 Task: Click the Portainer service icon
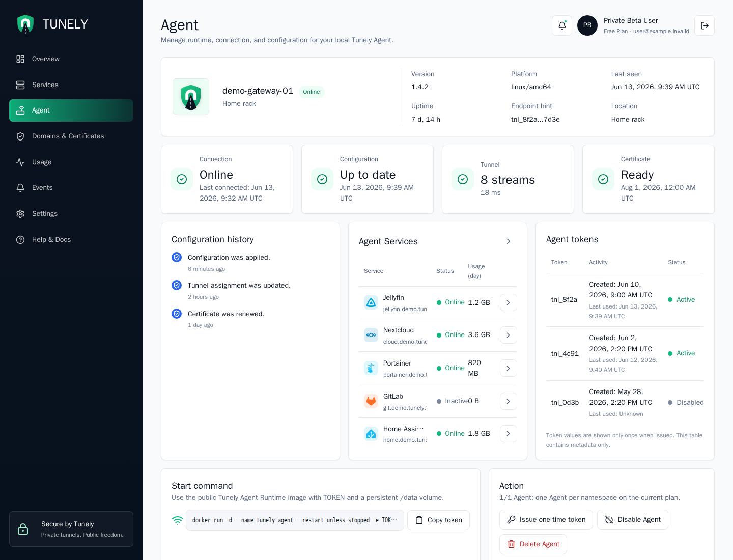(x=371, y=368)
